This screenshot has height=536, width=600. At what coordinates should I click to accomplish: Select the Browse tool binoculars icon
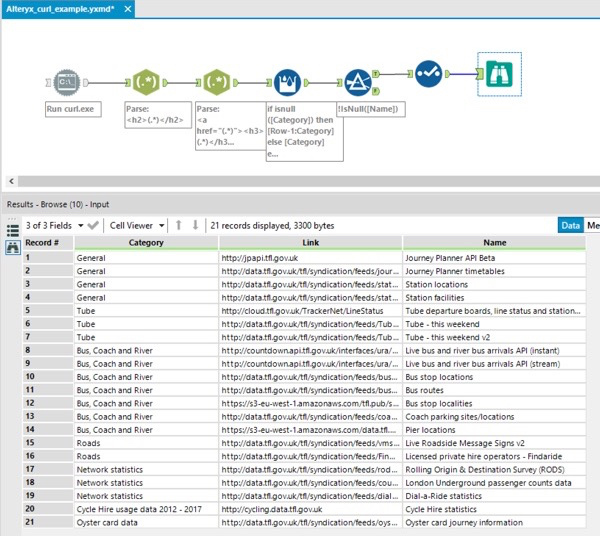tap(499, 74)
